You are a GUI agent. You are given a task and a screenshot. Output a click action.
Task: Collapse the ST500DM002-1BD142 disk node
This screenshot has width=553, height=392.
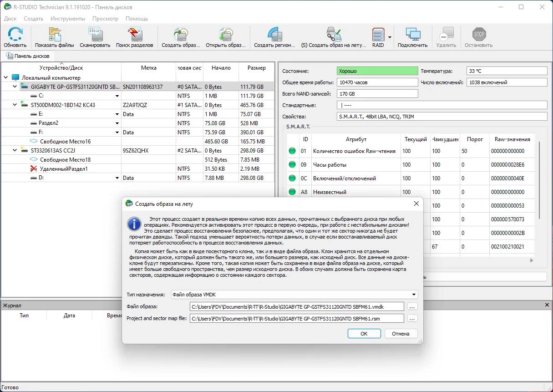[15, 105]
